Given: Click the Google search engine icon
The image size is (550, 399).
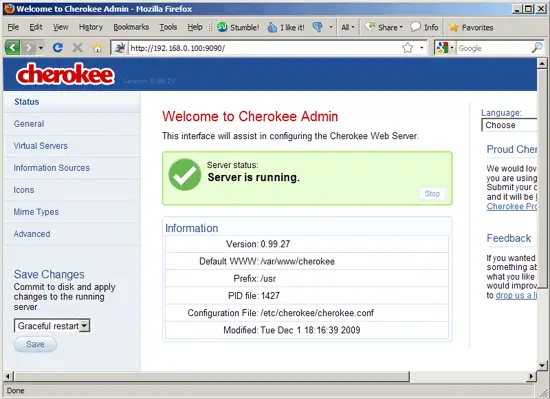Looking at the screenshot, I should point(443,48).
